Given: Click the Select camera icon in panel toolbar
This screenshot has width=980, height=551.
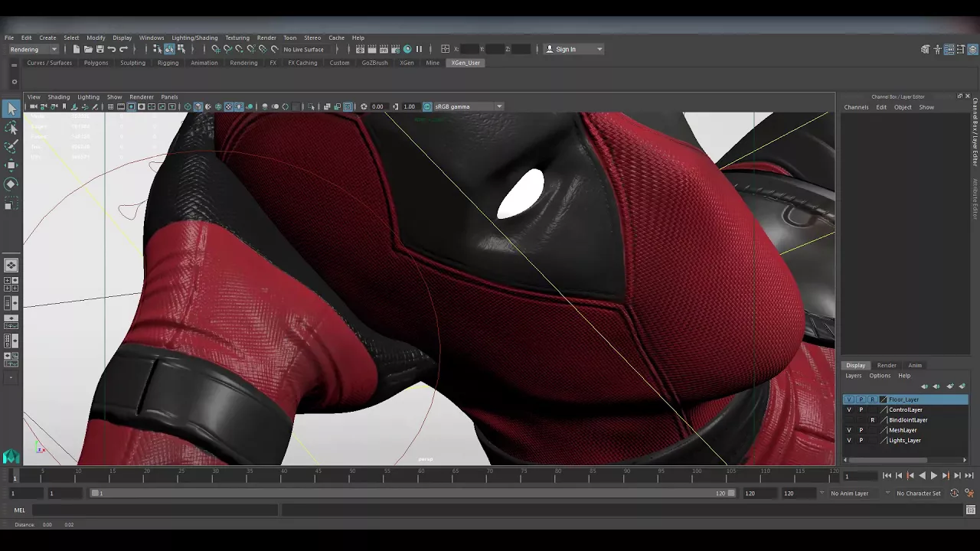Looking at the screenshot, I should point(33,106).
